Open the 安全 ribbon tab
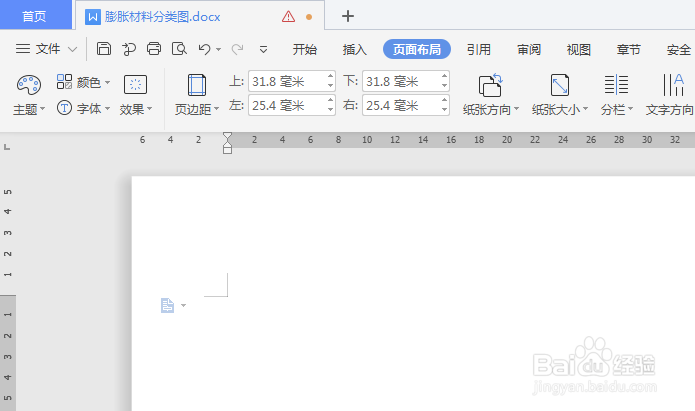Image resolution: width=695 pixels, height=411 pixels. (679, 49)
